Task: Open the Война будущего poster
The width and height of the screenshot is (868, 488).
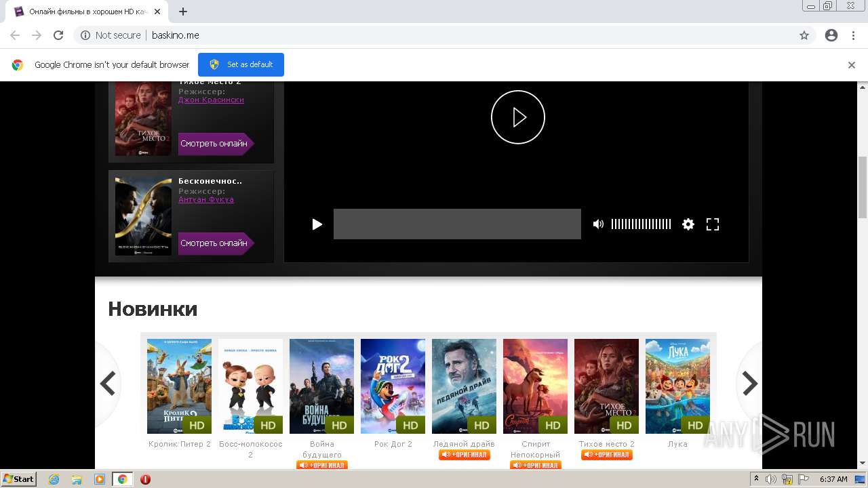Action: click(x=321, y=386)
